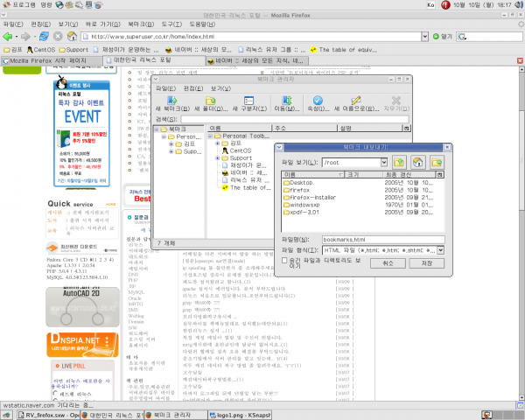Open the 프로그램 menu in top panel
525x420 pixels.
coord(20,4)
